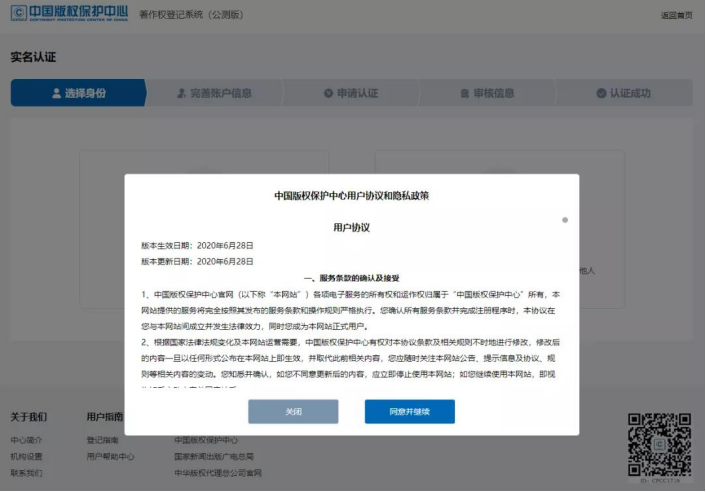
Task: Open the 中华版权代理总公司官网 footer link
Action: 218,473
